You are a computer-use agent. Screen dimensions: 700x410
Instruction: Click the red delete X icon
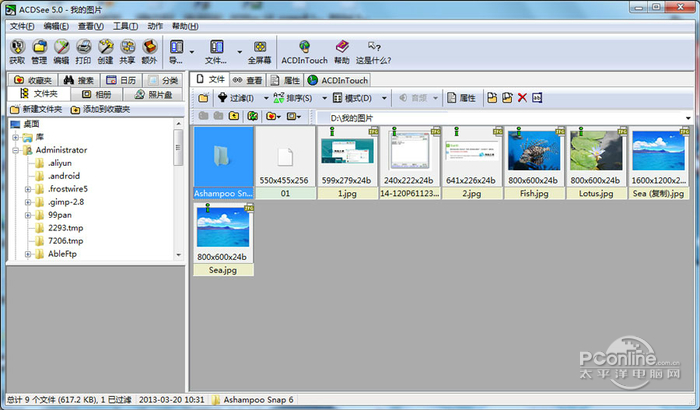pyautogui.click(x=522, y=98)
